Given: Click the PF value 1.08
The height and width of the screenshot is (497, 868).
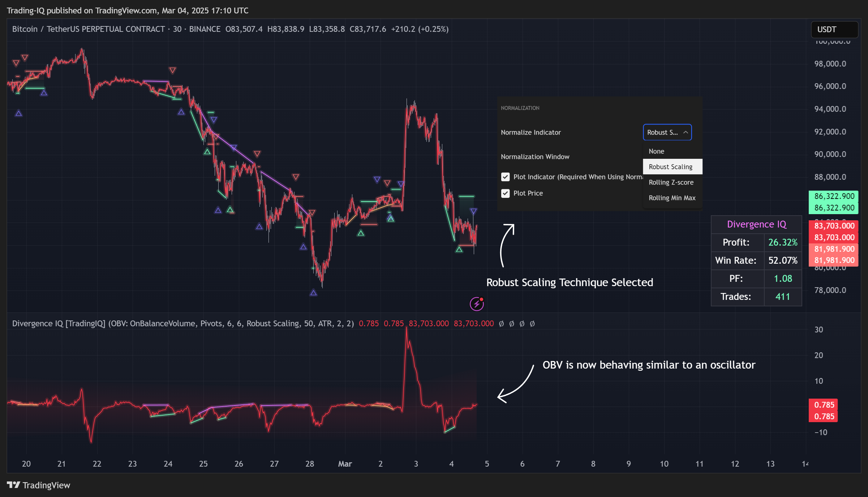Looking at the screenshot, I should (783, 279).
